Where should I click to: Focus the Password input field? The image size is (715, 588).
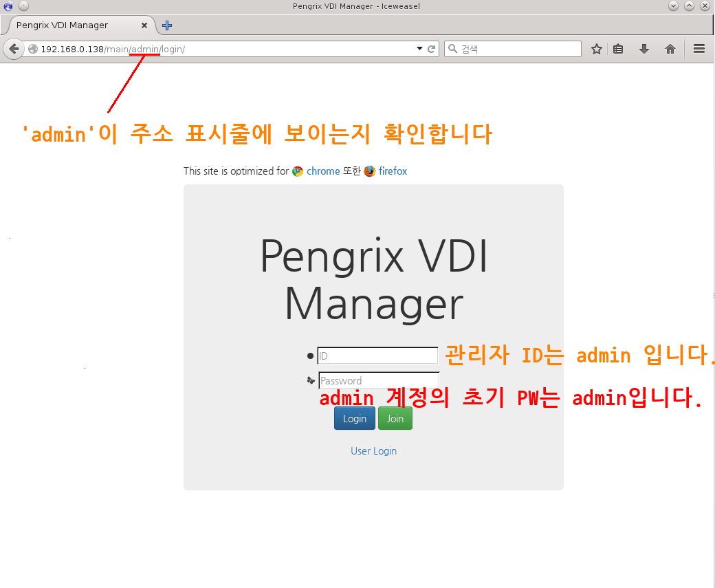(379, 380)
